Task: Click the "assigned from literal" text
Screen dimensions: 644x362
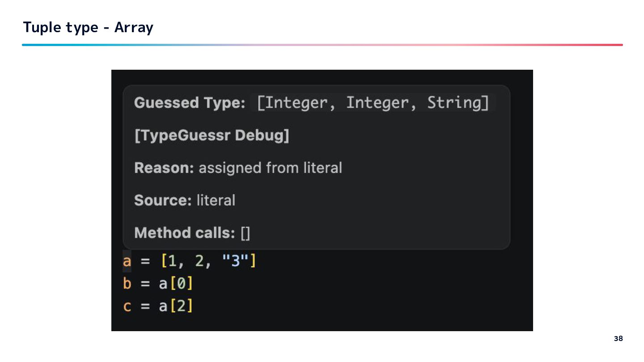Action: pos(270,168)
